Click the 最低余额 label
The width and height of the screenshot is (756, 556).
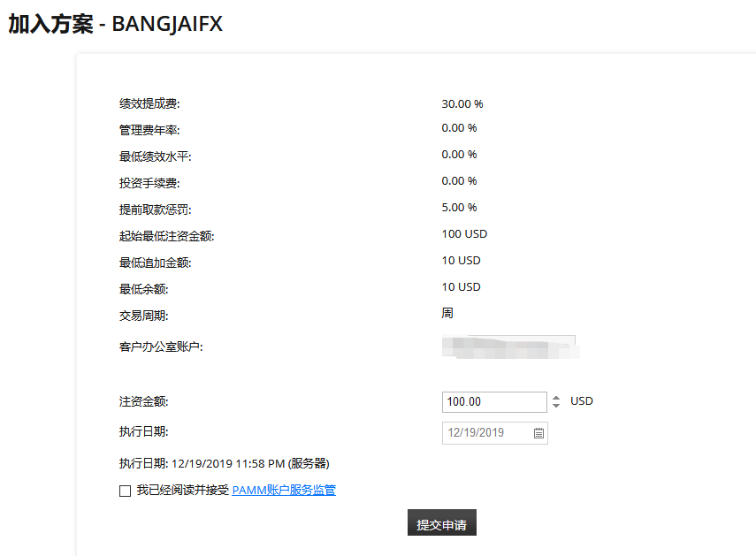tap(143, 289)
